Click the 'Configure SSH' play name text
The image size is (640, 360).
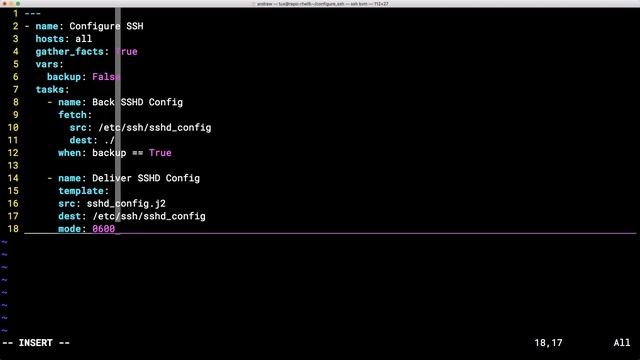coord(106,26)
